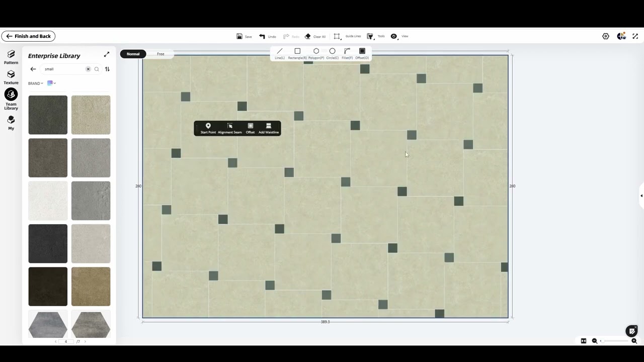
Task: Go to next library page
Action: [85, 341]
